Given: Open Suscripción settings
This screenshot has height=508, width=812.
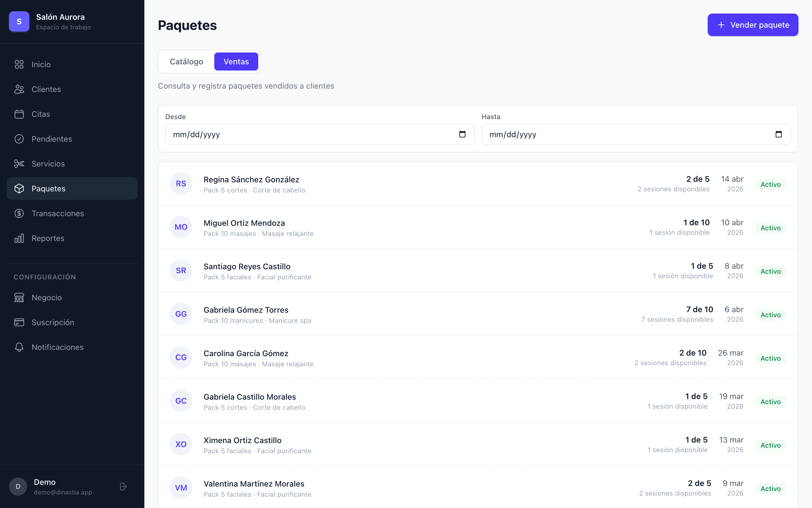Looking at the screenshot, I should [72, 323].
